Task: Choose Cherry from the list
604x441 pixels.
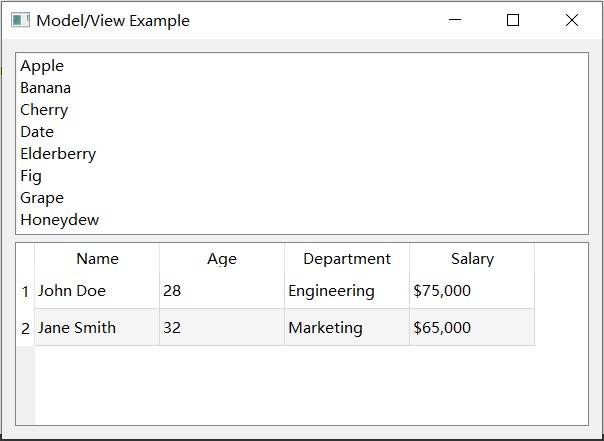Action: (x=44, y=110)
